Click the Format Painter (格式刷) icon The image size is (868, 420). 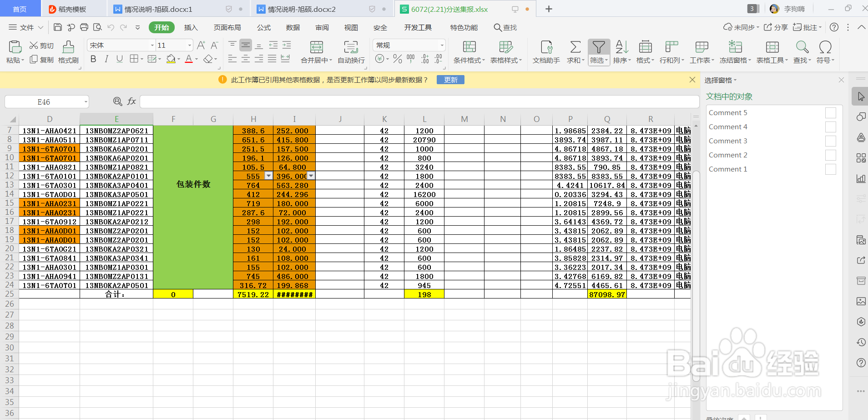tap(68, 47)
